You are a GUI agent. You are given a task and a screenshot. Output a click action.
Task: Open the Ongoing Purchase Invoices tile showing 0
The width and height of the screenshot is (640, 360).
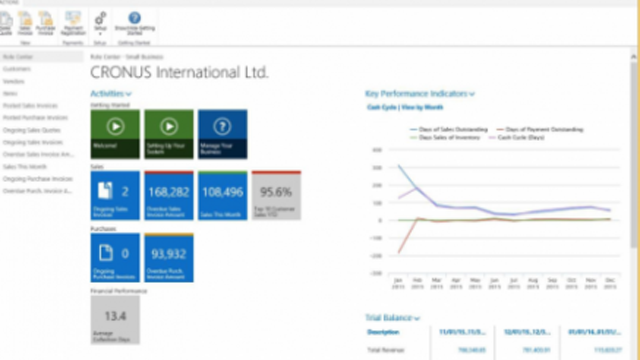(x=115, y=258)
